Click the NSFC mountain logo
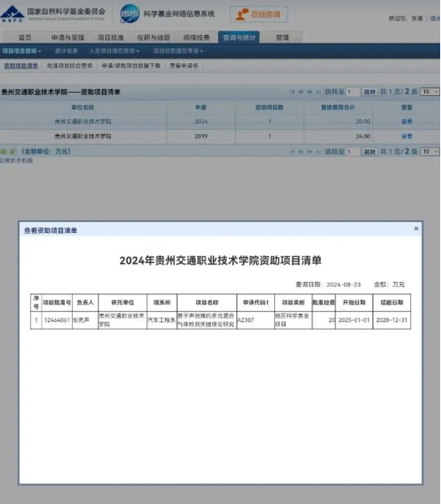The width and height of the screenshot is (441, 504). (x=12, y=14)
